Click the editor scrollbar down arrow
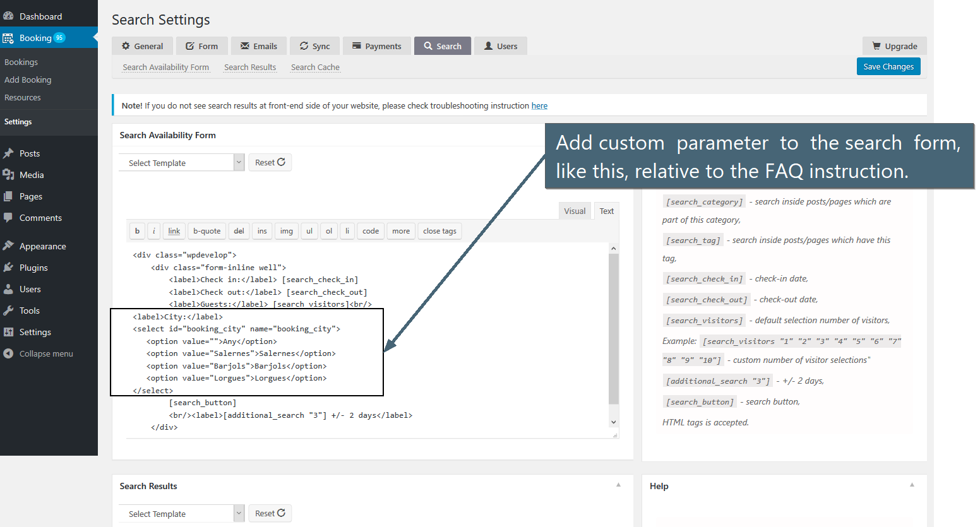This screenshot has height=527, width=980. coord(613,422)
